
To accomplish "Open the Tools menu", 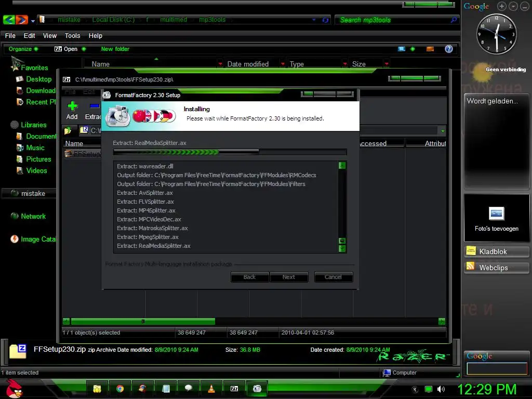I will (x=72, y=36).
